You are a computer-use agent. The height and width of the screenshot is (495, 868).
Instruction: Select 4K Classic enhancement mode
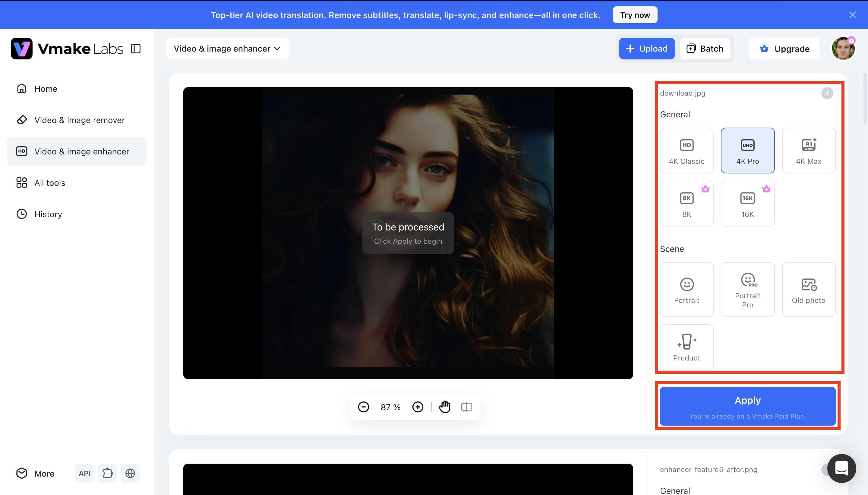pyautogui.click(x=687, y=151)
